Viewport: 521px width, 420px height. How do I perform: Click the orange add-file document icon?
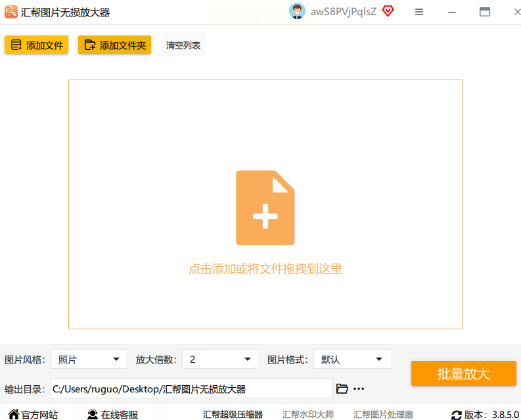pyautogui.click(x=265, y=208)
